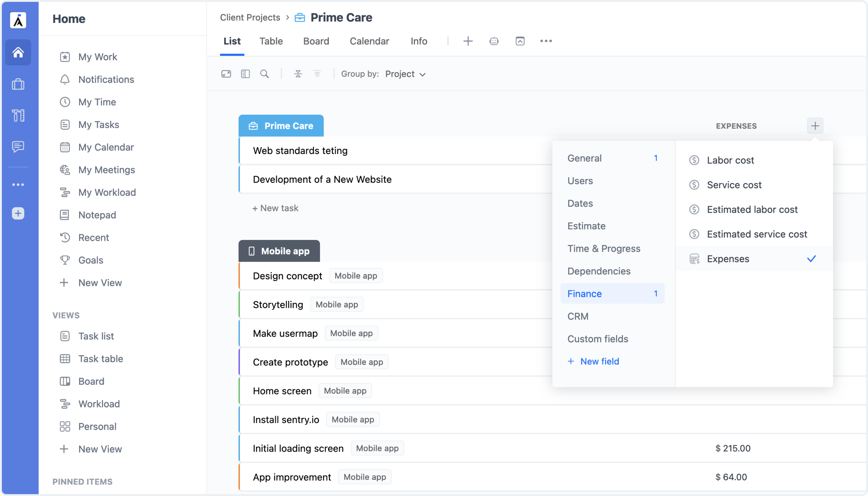
Task: Click the three-dots more icon in rail
Action: click(18, 185)
